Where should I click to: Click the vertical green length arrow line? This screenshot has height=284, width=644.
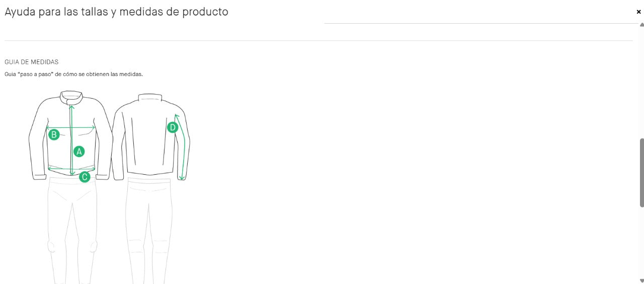pyautogui.click(x=72, y=140)
